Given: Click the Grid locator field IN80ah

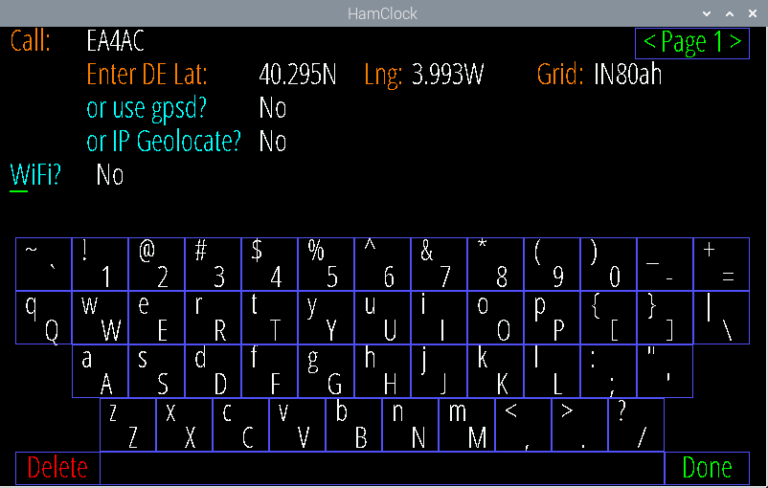Looking at the screenshot, I should pyautogui.click(x=627, y=75).
